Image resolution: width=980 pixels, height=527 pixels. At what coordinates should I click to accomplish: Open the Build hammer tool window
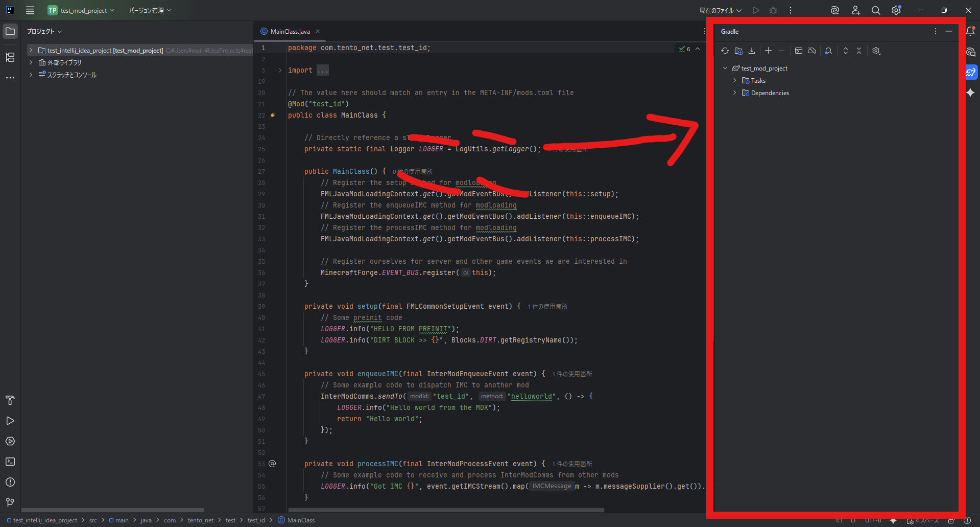pos(10,400)
